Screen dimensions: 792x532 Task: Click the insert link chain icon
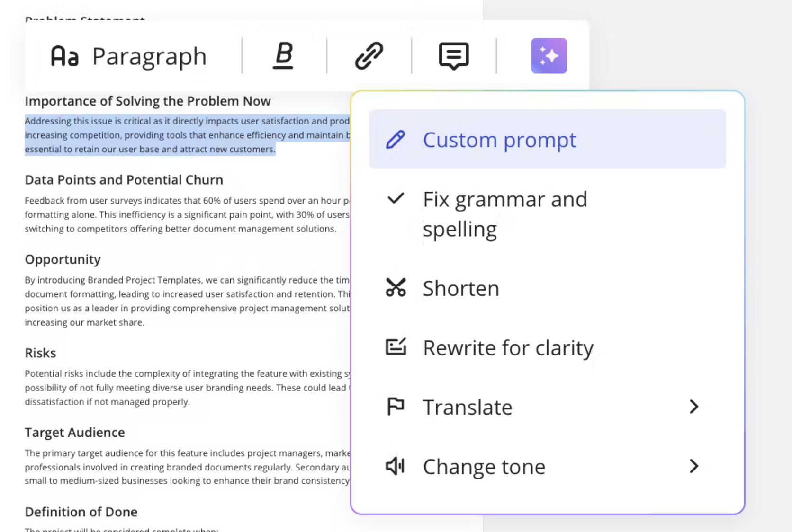click(x=369, y=56)
